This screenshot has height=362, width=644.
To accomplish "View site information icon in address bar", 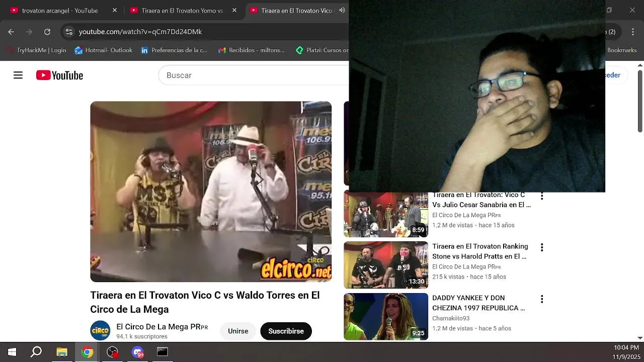I will pyautogui.click(x=69, y=32).
